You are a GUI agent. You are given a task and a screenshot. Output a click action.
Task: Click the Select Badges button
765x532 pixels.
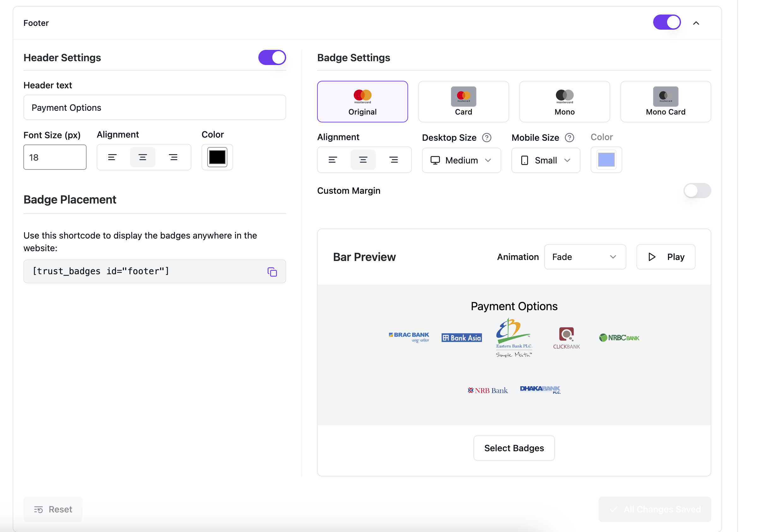pyautogui.click(x=514, y=448)
